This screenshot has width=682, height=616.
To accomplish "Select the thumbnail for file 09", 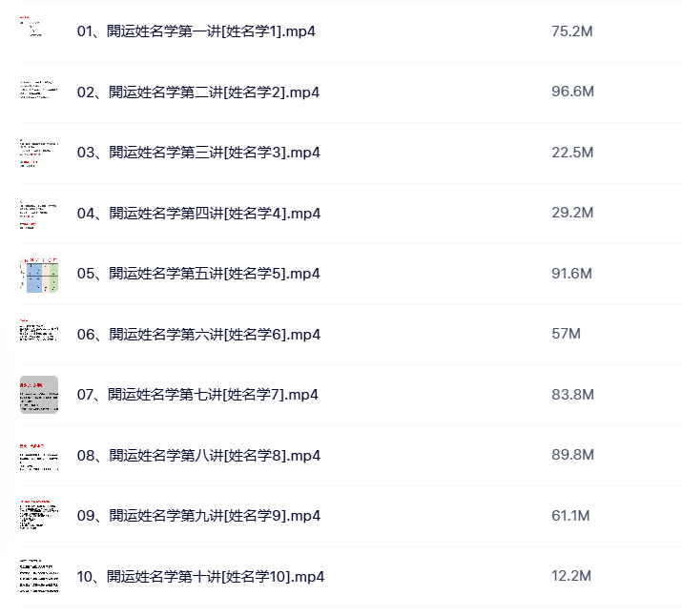I will (x=39, y=516).
